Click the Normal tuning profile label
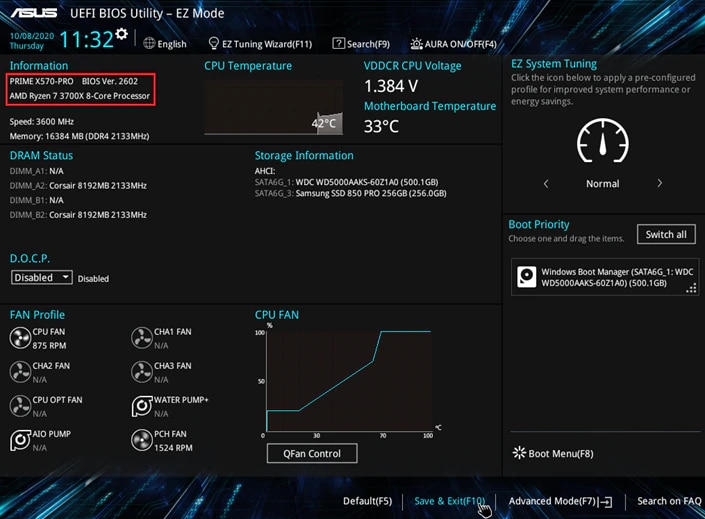Image resolution: width=705 pixels, height=519 pixels. click(602, 183)
